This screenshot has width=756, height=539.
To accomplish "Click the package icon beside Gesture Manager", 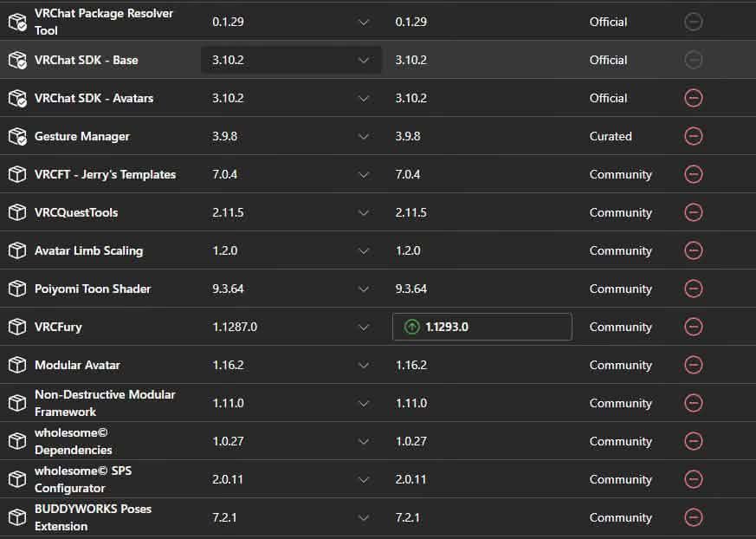I will click(x=18, y=136).
